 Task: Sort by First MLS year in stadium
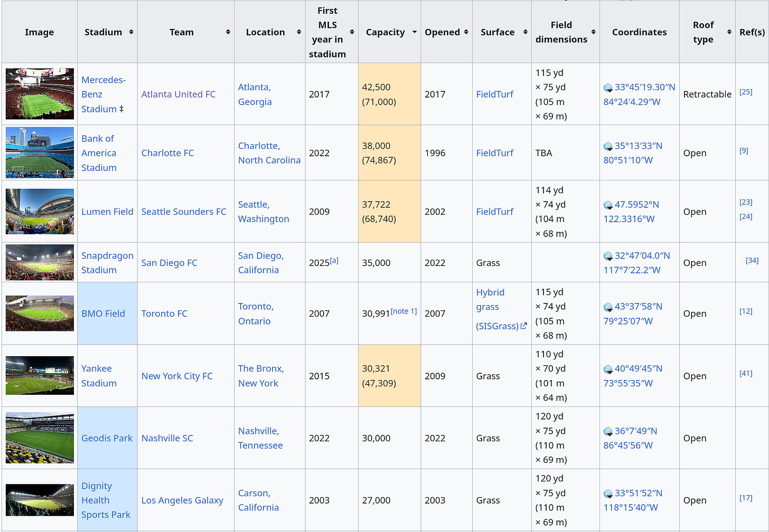(352, 32)
